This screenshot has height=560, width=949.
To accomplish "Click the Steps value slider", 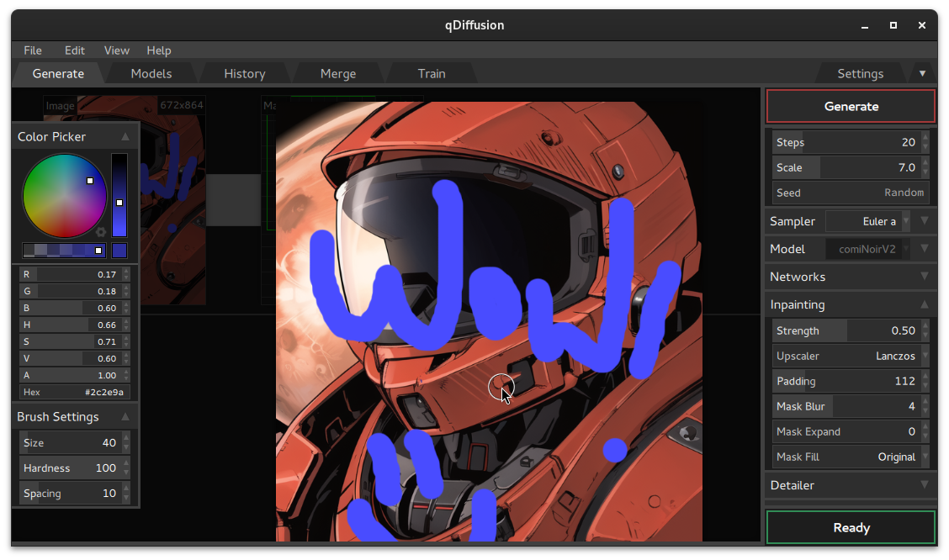I will click(x=851, y=142).
